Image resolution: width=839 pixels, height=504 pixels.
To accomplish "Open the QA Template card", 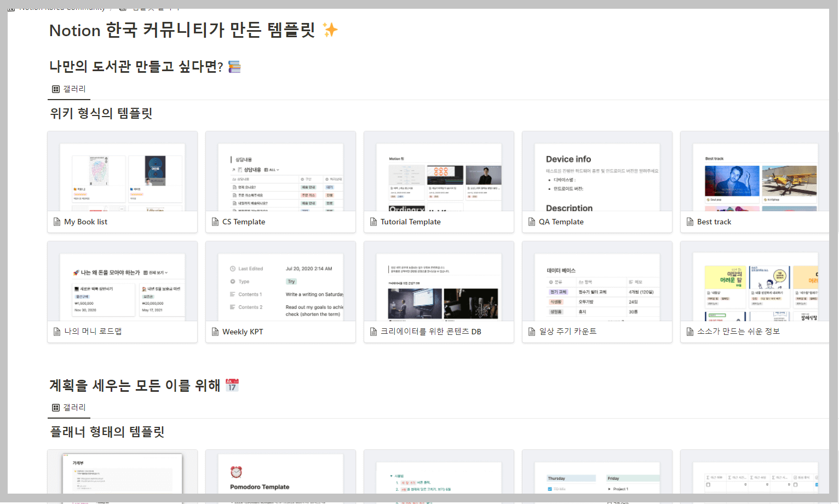I will (597, 182).
